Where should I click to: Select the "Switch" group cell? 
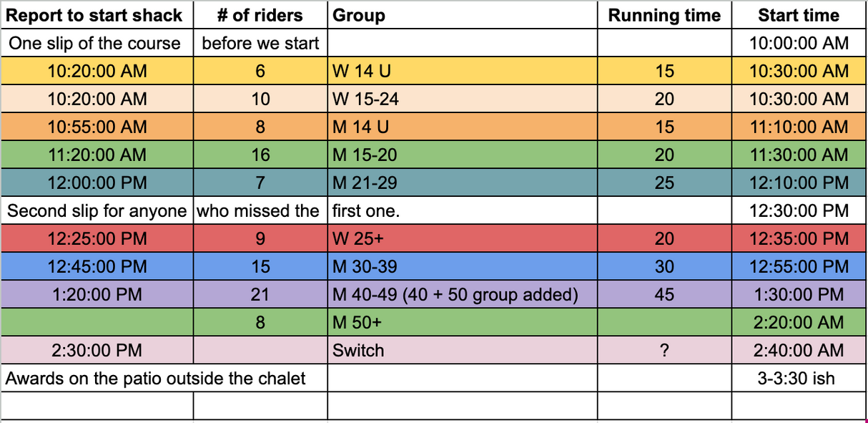462,350
